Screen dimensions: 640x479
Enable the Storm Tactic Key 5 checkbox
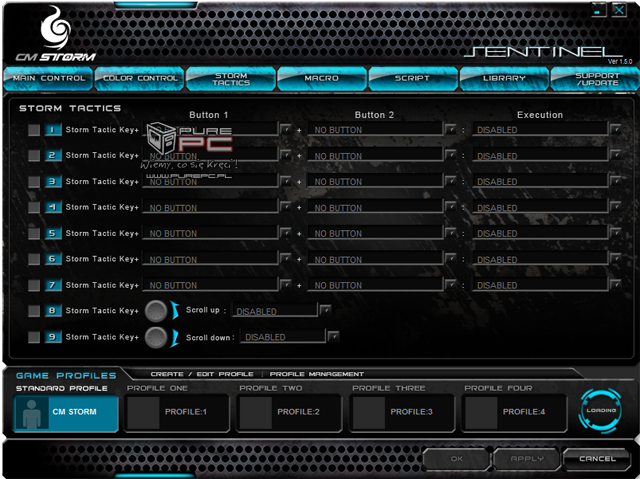[34, 233]
